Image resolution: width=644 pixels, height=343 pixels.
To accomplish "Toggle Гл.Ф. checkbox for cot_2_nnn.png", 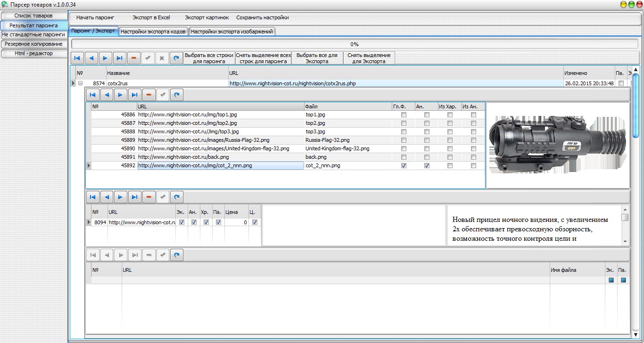I will click(404, 166).
